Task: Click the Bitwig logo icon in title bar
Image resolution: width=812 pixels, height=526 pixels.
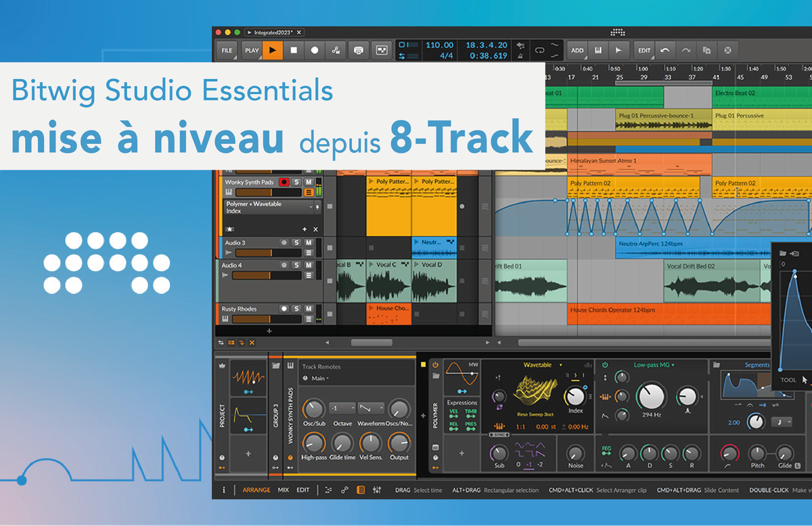Action: (x=616, y=32)
